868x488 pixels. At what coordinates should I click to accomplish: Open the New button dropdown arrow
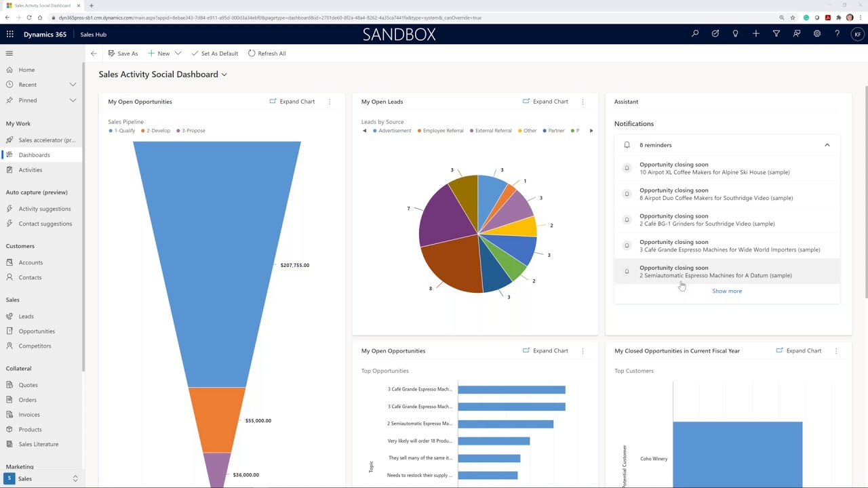pyautogui.click(x=178, y=54)
